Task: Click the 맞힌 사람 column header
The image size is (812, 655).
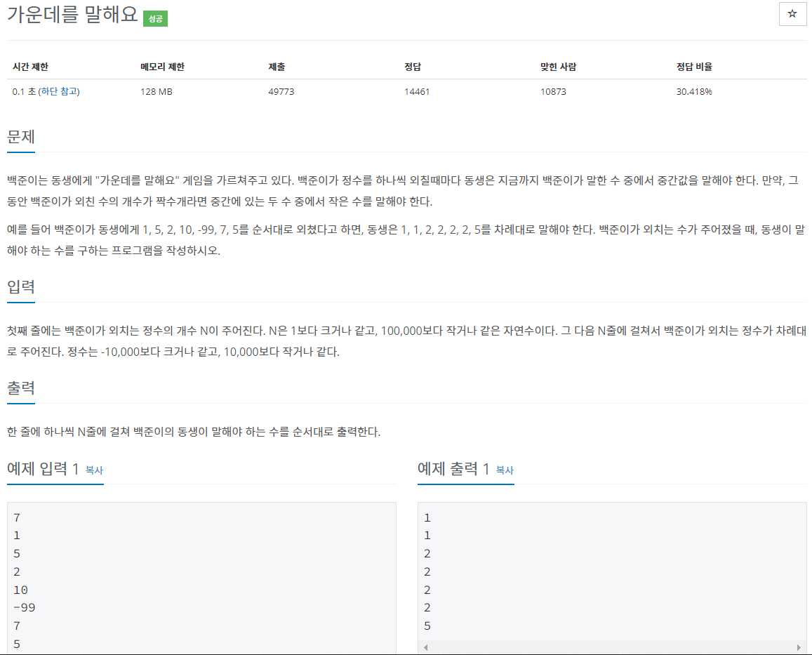Action: (x=558, y=67)
